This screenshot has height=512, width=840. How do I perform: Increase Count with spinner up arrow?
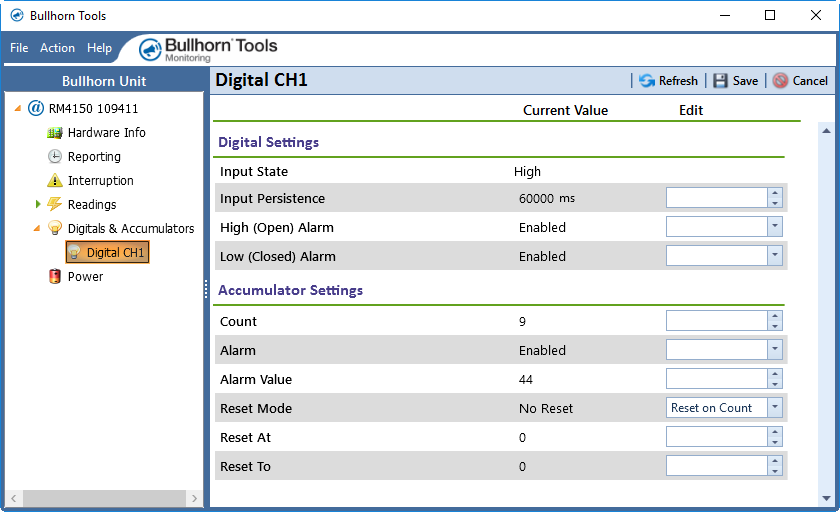pos(775,316)
